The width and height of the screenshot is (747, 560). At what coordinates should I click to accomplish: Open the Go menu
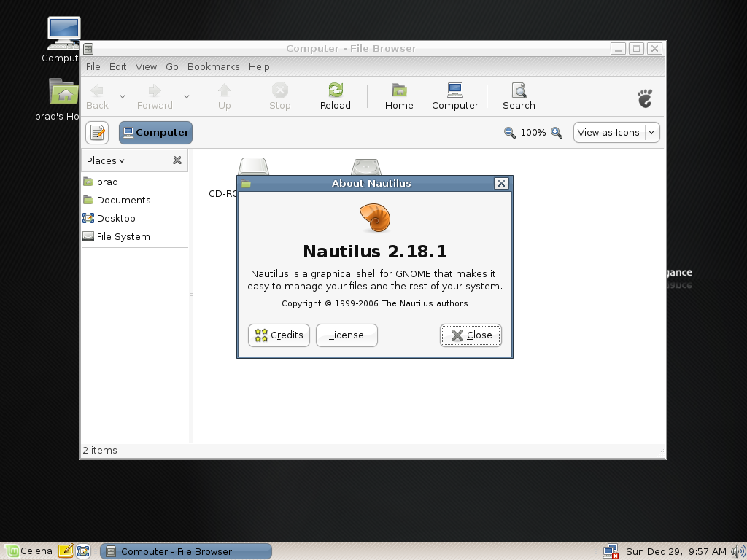(x=172, y=66)
